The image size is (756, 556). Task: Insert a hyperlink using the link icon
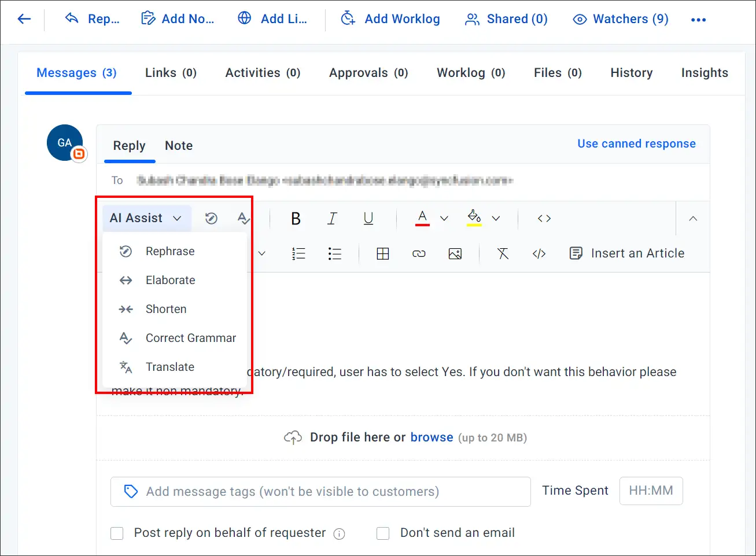[419, 253]
